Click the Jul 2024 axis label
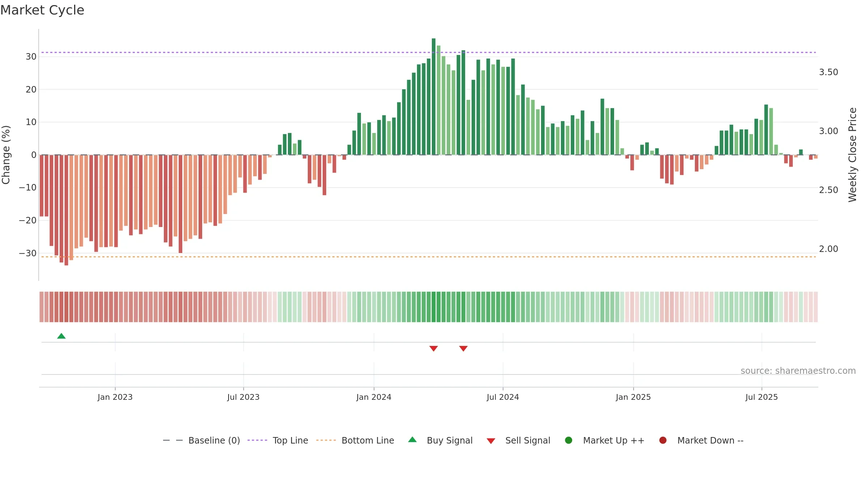 [x=503, y=397]
